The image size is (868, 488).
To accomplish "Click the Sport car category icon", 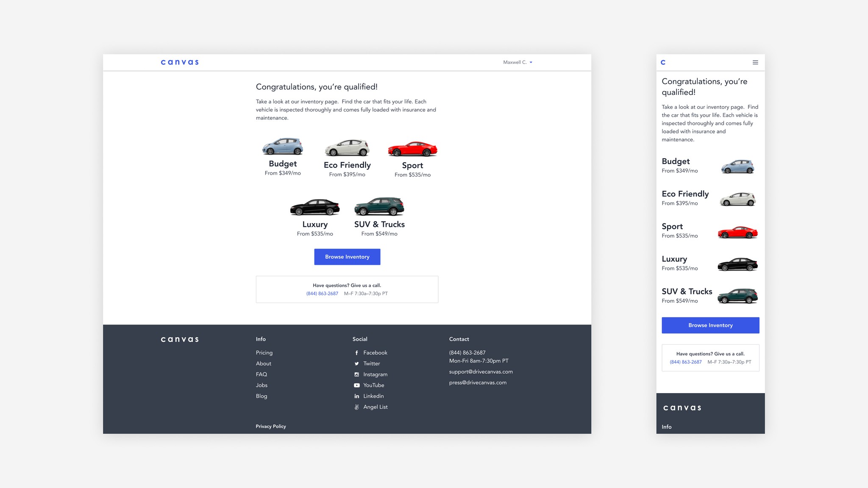I will click(x=413, y=148).
